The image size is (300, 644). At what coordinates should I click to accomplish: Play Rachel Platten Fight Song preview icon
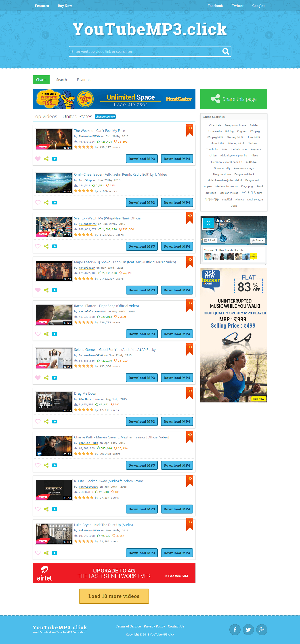click(x=55, y=334)
